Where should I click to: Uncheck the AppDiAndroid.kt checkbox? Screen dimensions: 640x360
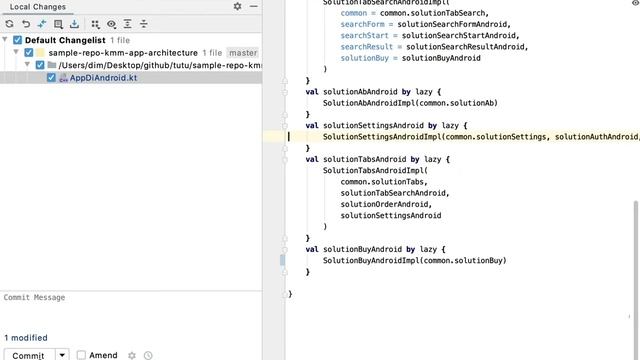pyautogui.click(x=51, y=78)
